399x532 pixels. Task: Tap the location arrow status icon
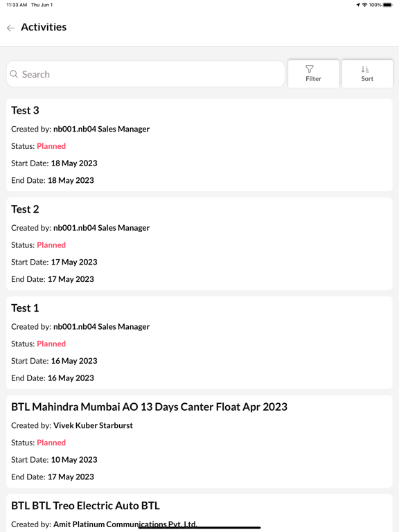click(358, 5)
